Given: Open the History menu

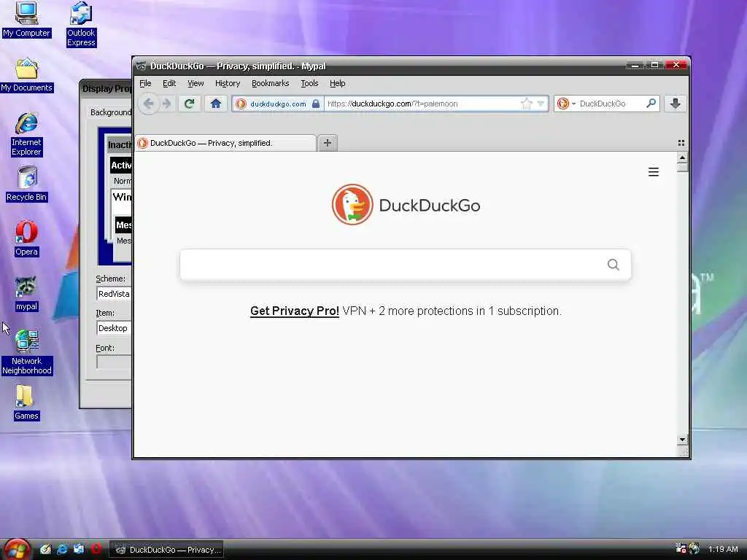Looking at the screenshot, I should (228, 83).
